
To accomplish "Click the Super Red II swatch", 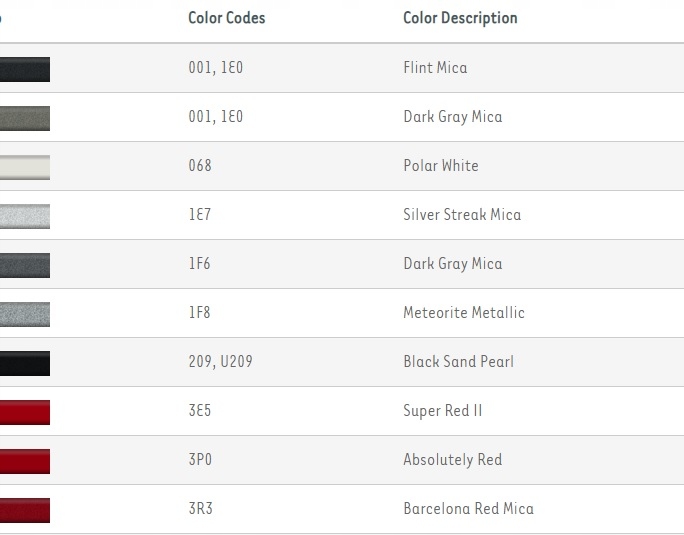I will pos(25,412).
